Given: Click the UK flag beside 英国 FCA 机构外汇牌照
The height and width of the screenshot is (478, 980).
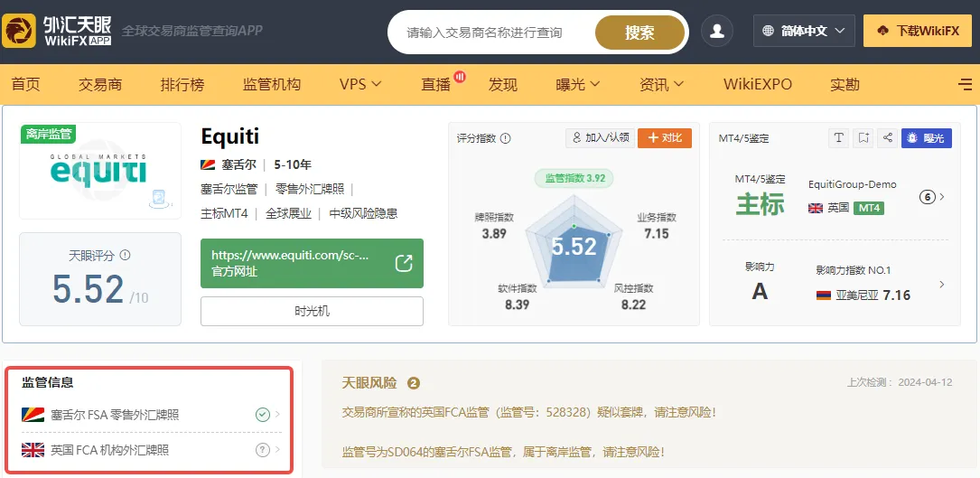Looking at the screenshot, I should (33, 449).
